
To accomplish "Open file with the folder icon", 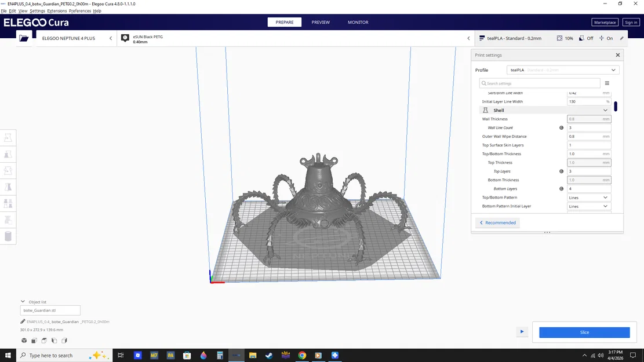I will point(24,38).
